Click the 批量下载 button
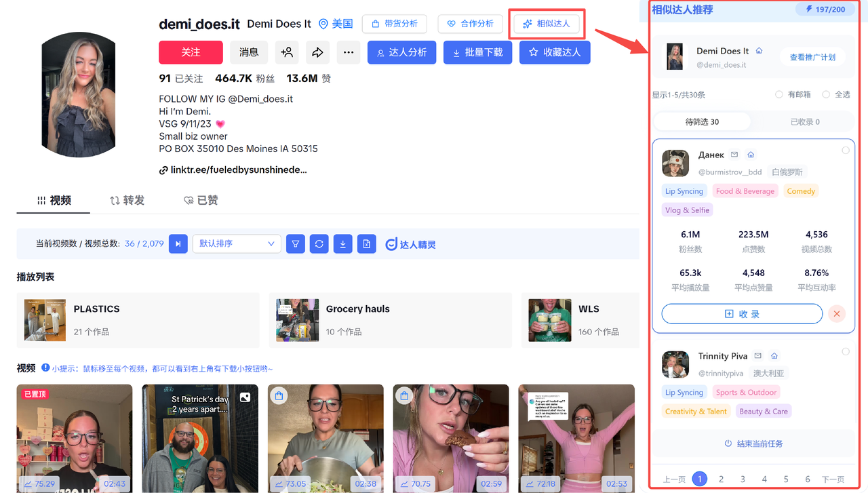Image resolution: width=868 pixels, height=493 pixels. point(477,52)
